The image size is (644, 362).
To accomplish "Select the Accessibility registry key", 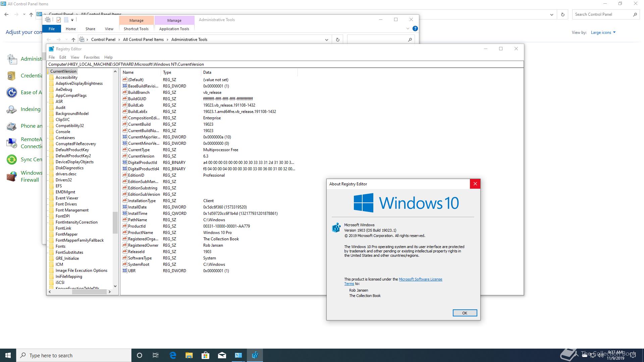I will [66, 77].
